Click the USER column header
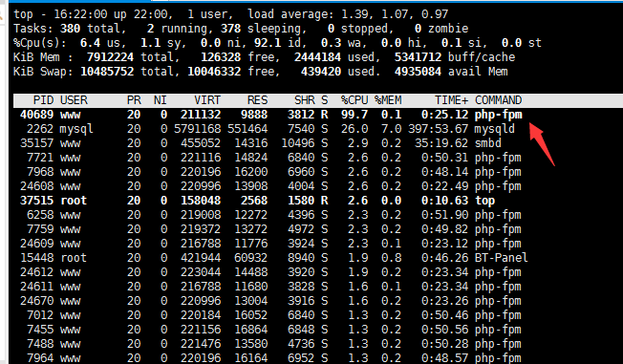Image resolution: width=623 pixels, height=364 pixels. [74, 100]
